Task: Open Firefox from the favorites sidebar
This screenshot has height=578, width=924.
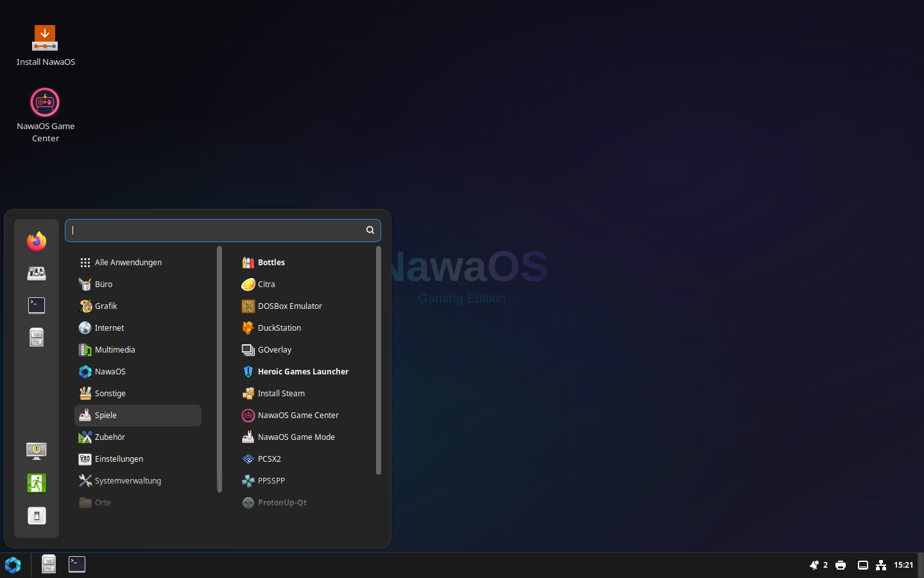Action: 37,241
